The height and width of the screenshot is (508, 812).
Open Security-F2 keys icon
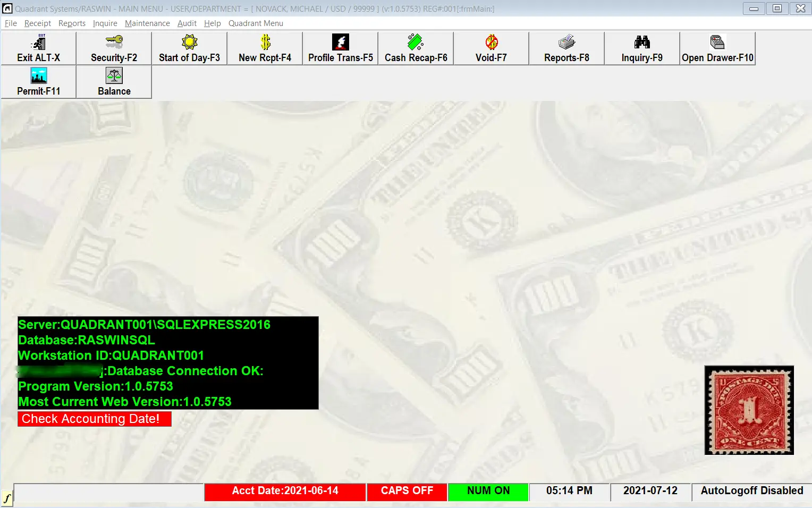pyautogui.click(x=114, y=48)
